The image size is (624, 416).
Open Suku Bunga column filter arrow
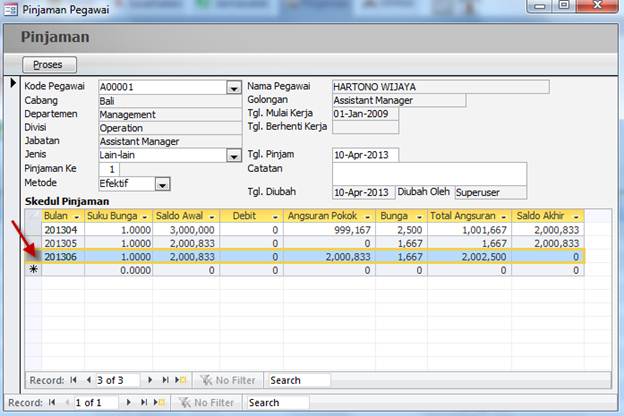[x=145, y=217]
